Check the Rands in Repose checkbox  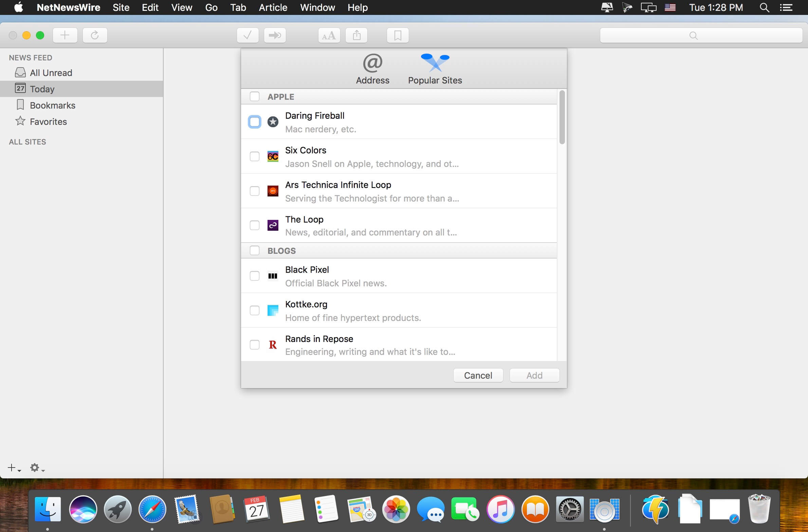tap(255, 345)
